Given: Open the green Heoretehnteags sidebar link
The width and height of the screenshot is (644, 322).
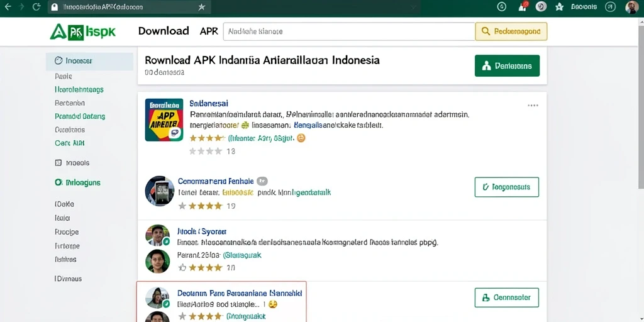Looking at the screenshot, I should pos(79,89).
